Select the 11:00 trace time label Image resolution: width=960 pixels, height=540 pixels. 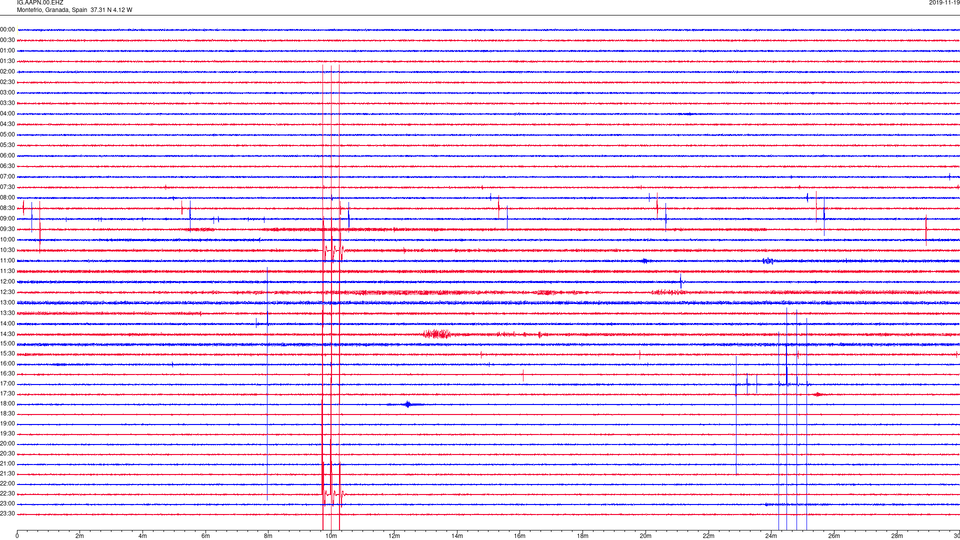[x=7, y=261]
